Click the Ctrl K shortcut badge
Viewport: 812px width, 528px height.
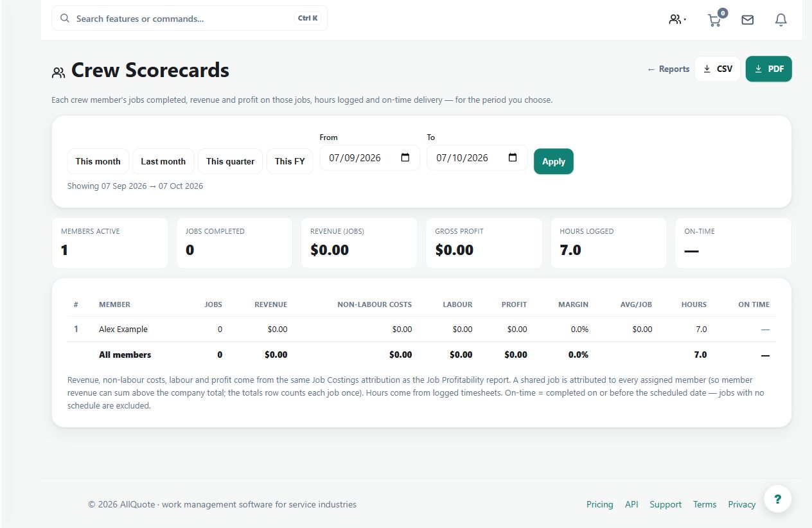tap(308, 19)
